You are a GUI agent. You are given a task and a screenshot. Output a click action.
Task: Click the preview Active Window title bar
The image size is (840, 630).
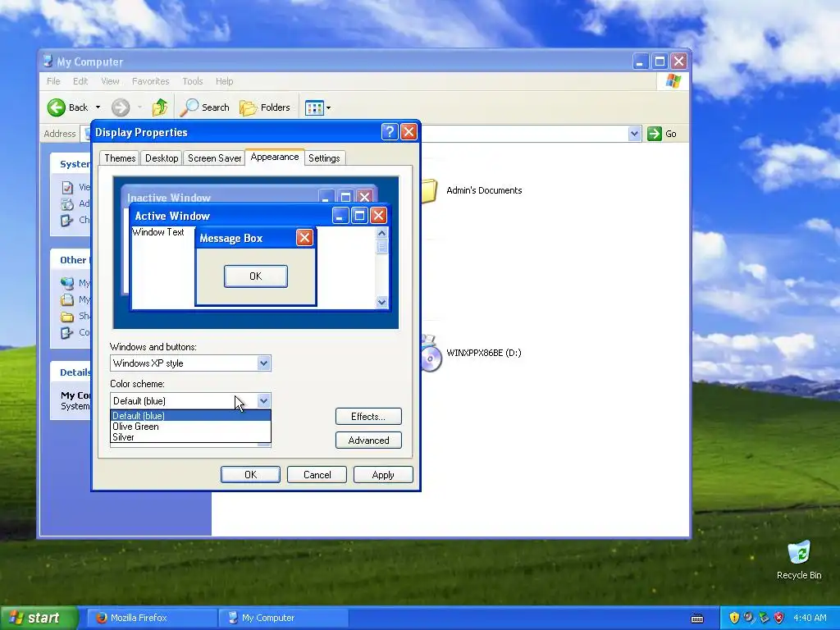tap(231, 216)
